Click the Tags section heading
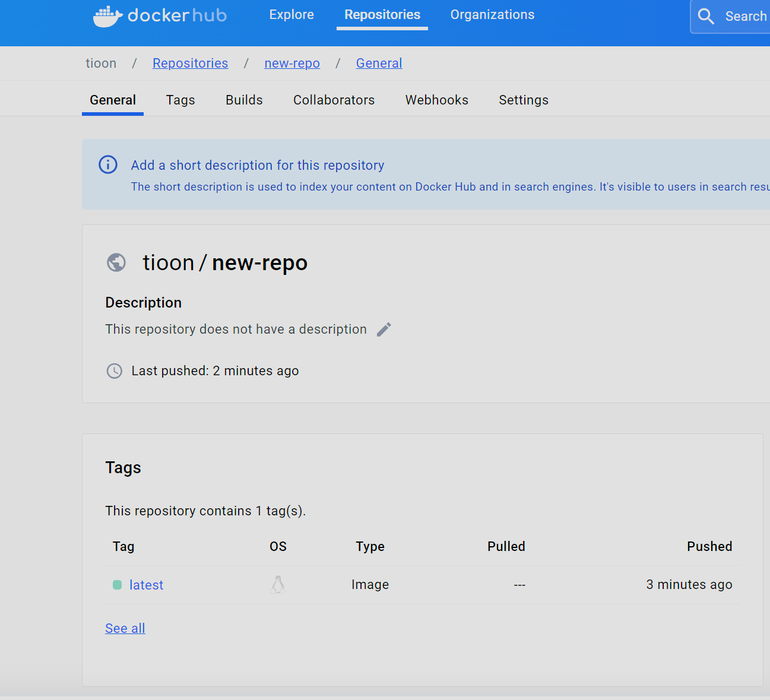 123,468
